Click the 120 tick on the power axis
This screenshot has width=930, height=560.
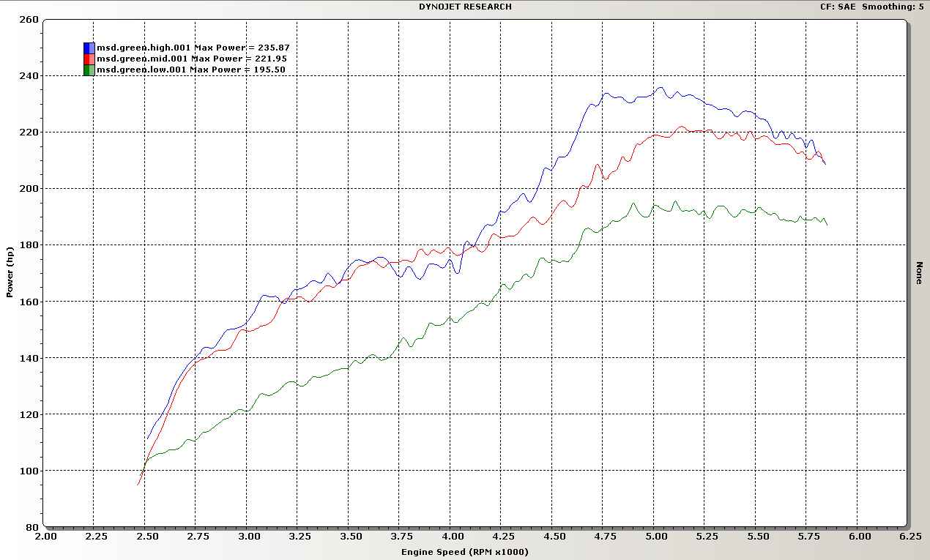[x=29, y=414]
